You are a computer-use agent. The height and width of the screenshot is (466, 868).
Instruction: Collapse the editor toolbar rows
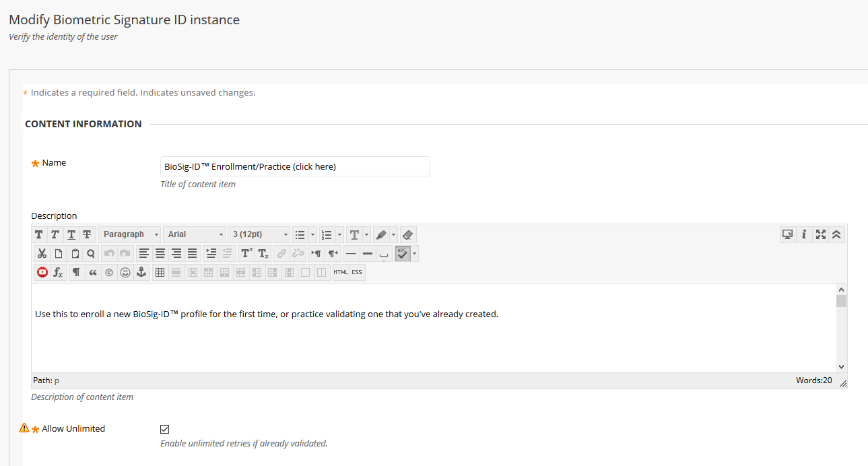tap(836, 234)
